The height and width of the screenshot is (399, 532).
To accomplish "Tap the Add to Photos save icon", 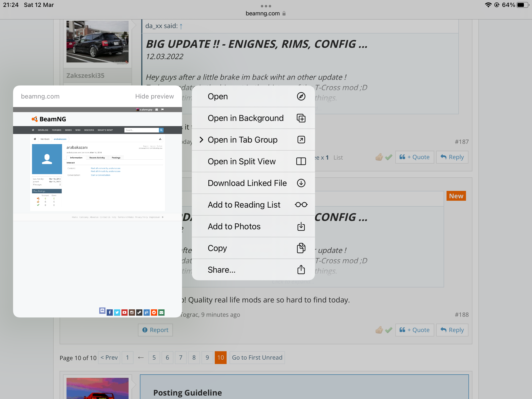I will 301,226.
